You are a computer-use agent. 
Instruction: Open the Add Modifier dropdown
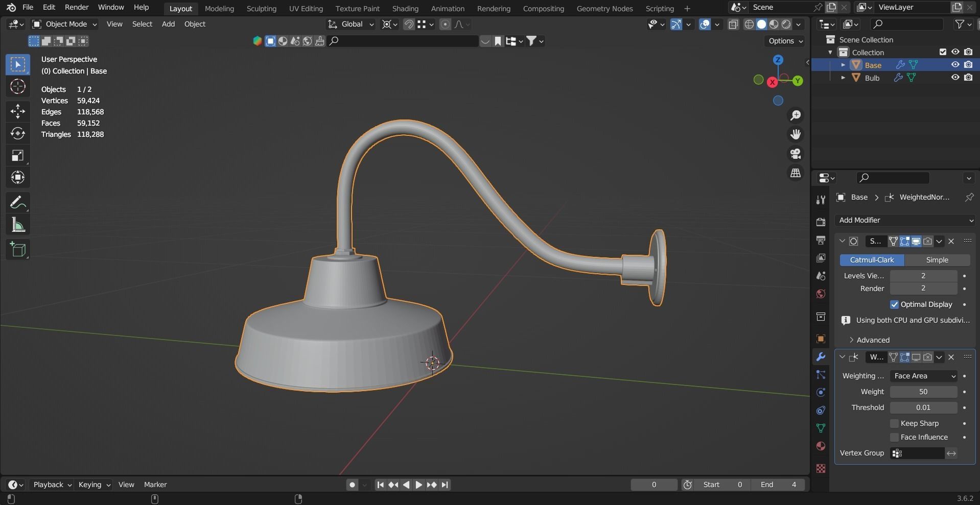click(x=905, y=220)
